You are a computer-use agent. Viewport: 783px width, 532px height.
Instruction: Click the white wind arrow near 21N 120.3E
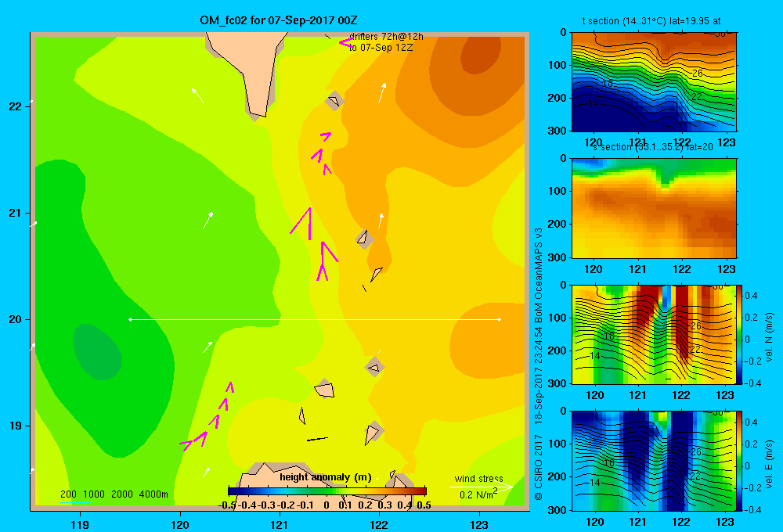click(208, 220)
